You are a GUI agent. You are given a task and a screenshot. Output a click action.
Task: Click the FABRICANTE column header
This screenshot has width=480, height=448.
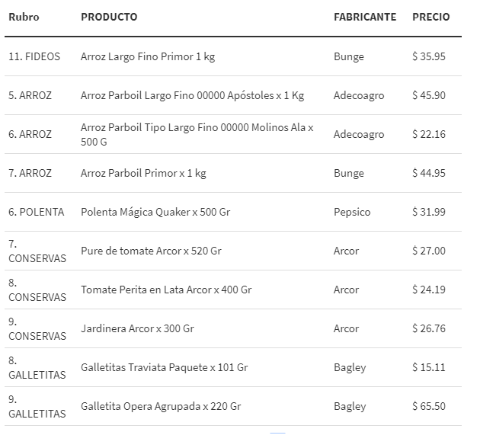pos(364,17)
